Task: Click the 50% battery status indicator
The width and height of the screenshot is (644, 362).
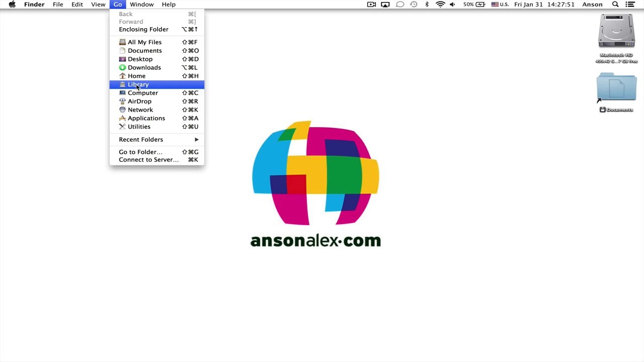Action: coord(474,5)
